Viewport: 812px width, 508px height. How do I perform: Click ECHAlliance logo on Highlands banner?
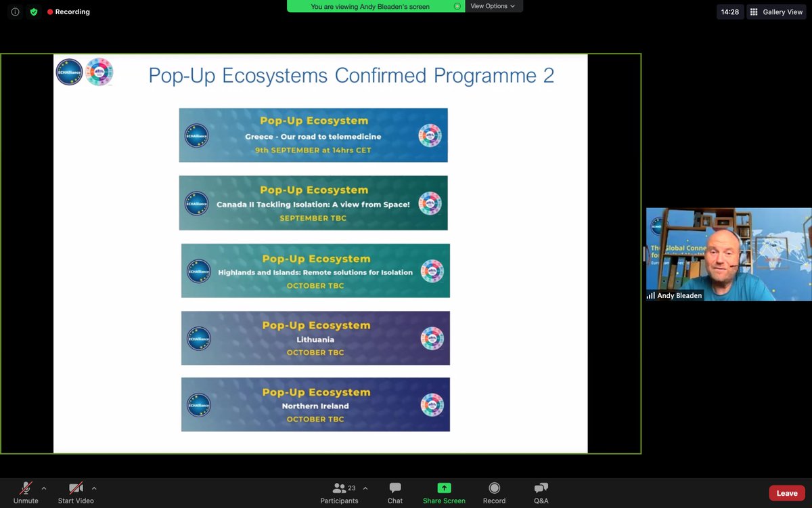coord(199,271)
